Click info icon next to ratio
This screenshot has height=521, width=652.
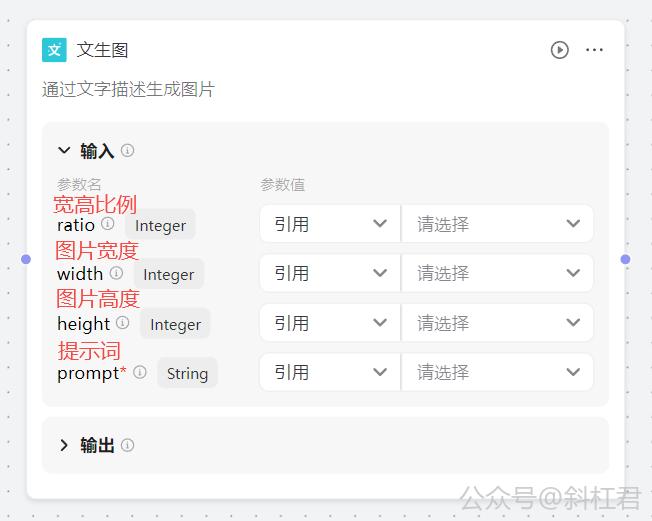point(108,224)
